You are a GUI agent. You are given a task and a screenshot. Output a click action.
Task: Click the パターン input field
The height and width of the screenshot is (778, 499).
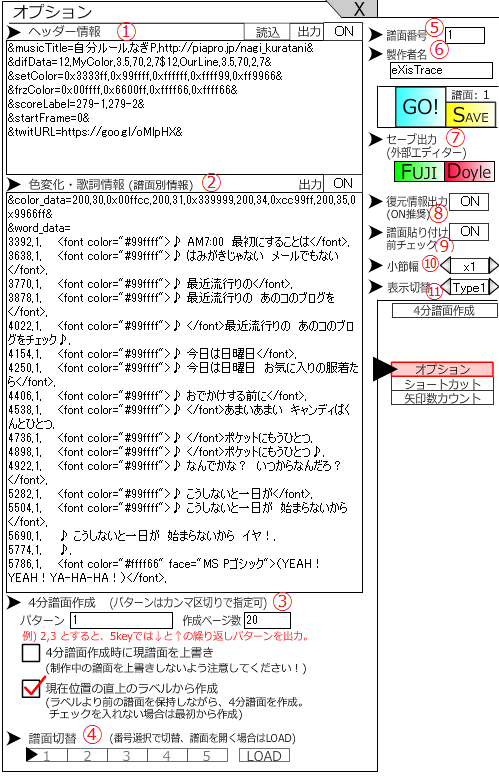122,620
